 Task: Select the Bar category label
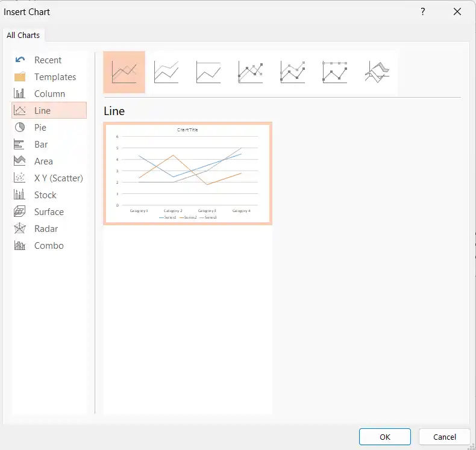coord(41,145)
